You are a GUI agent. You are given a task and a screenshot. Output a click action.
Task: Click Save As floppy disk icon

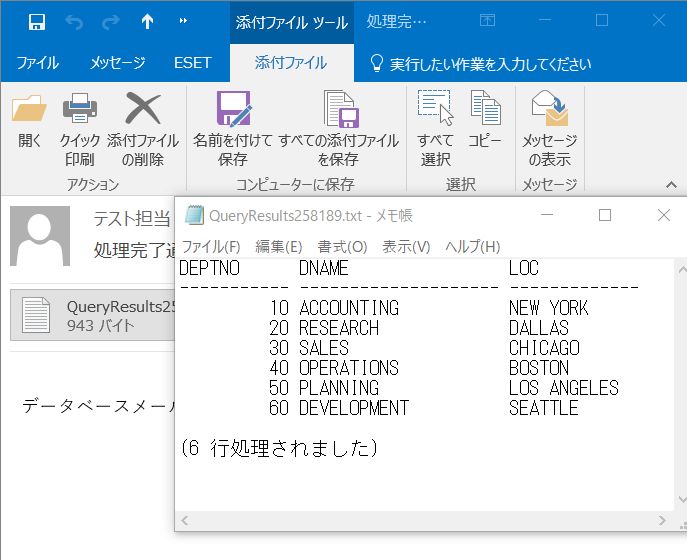233,110
